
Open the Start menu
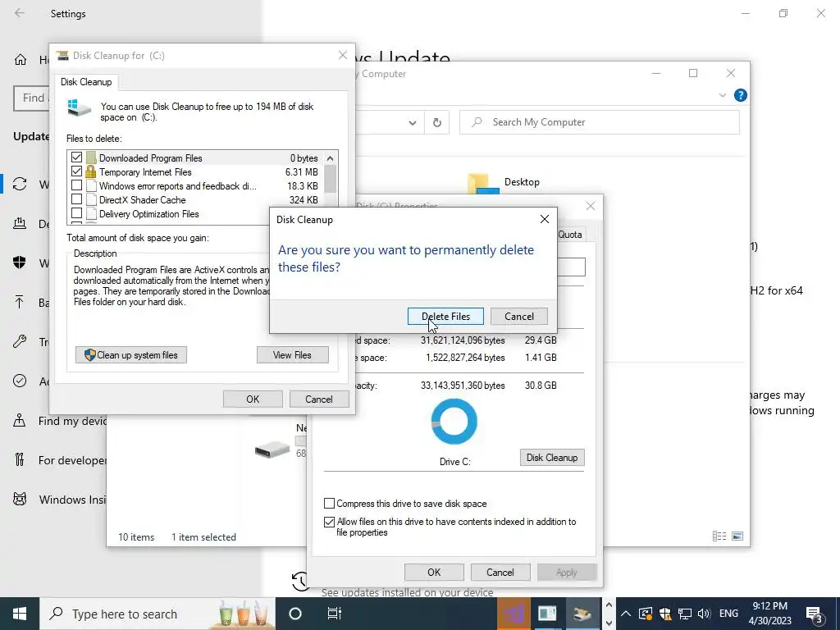(20, 614)
